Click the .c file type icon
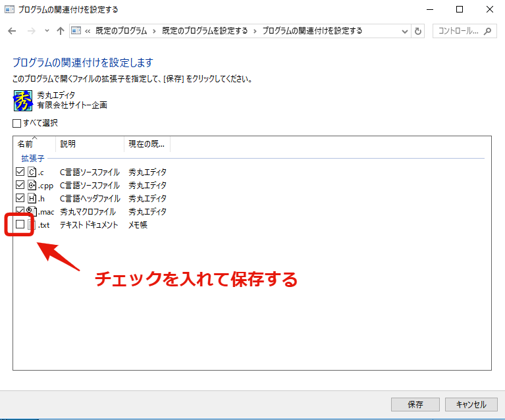The image size is (505, 420). 32,172
